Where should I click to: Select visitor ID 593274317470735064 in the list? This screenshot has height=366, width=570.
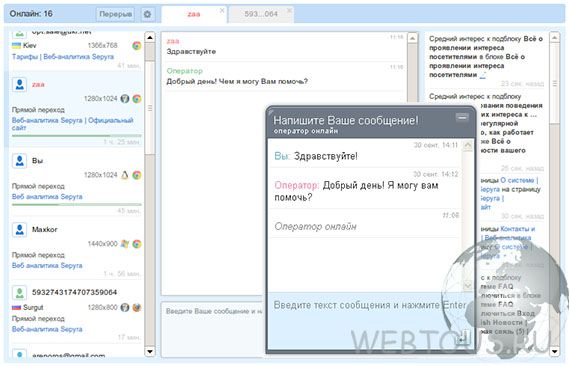pos(75,292)
